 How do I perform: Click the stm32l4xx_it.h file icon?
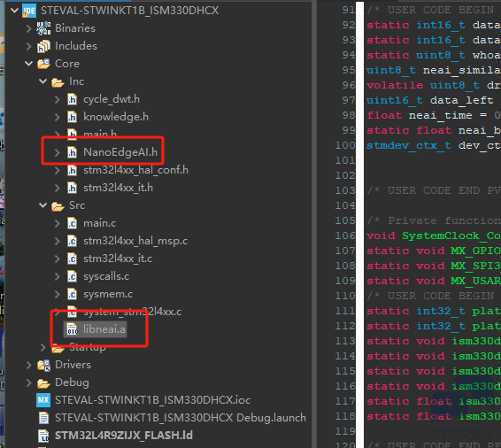tap(73, 188)
